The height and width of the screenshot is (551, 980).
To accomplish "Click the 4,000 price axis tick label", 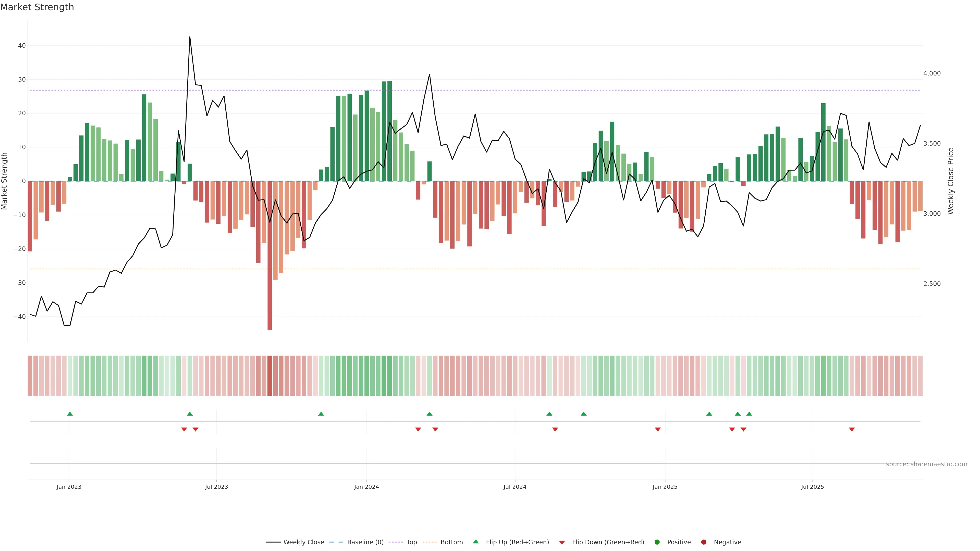I will pyautogui.click(x=932, y=73).
